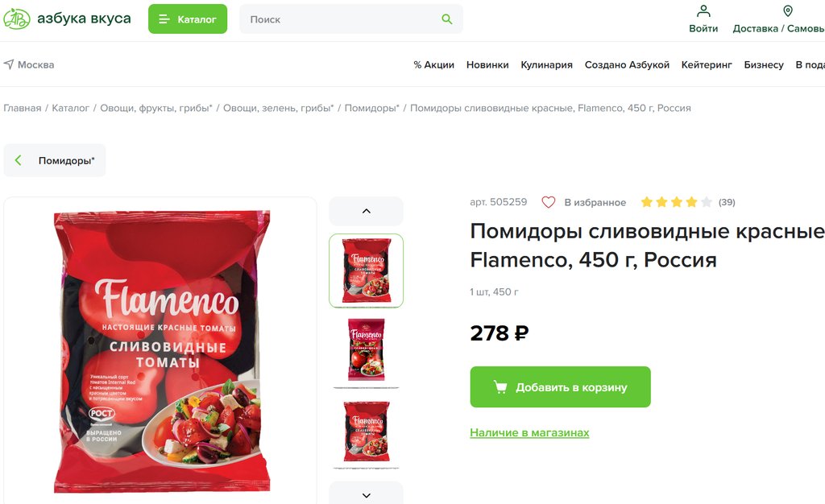Open the Войти account icon

pos(703,11)
